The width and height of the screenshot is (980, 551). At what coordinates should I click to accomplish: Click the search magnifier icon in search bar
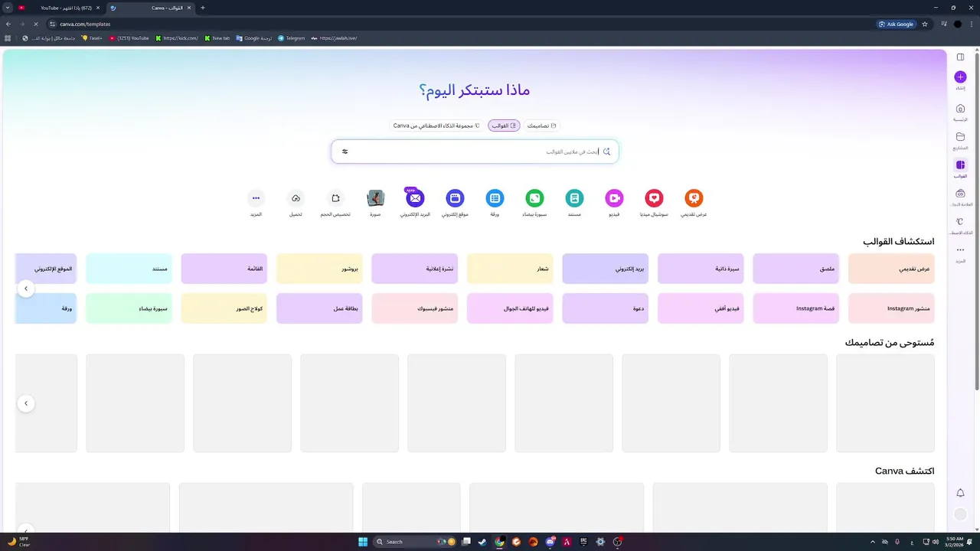click(x=606, y=152)
